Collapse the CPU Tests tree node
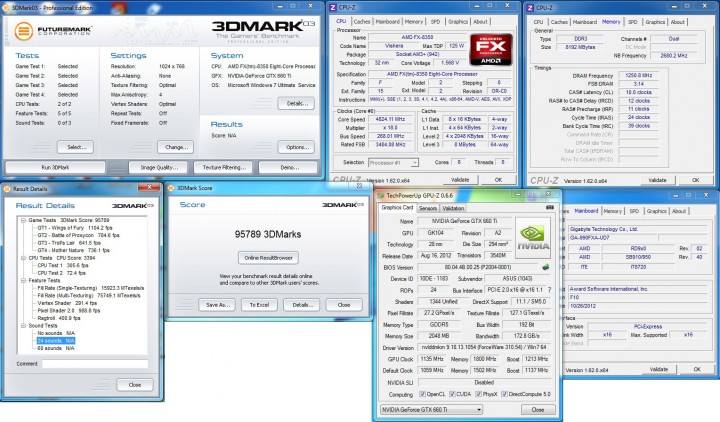Image resolution: width=720 pixels, height=422 pixels. pyautogui.click(x=23, y=258)
